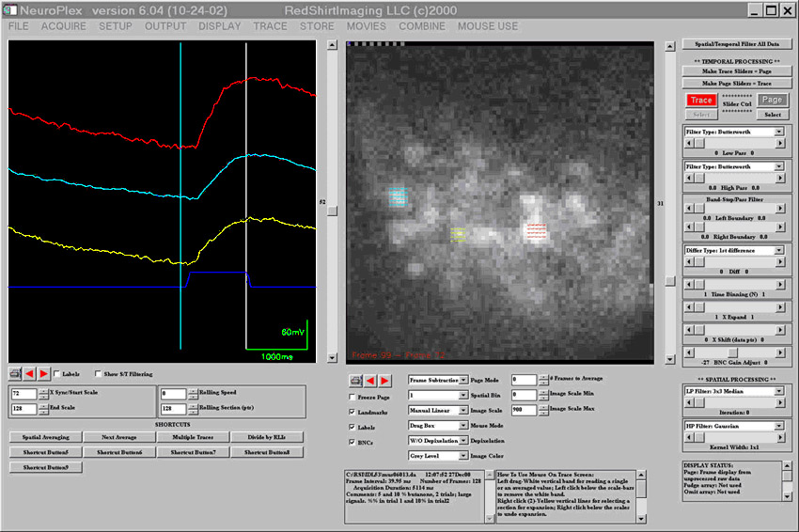This screenshot has height=532, width=799.
Task: Click the red Trace slider control button
Action: tap(701, 100)
